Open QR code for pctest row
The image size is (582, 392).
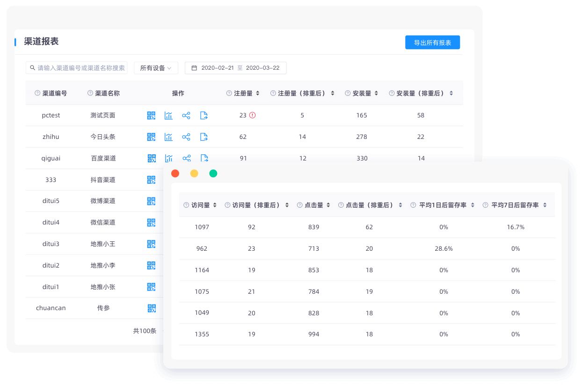(151, 116)
